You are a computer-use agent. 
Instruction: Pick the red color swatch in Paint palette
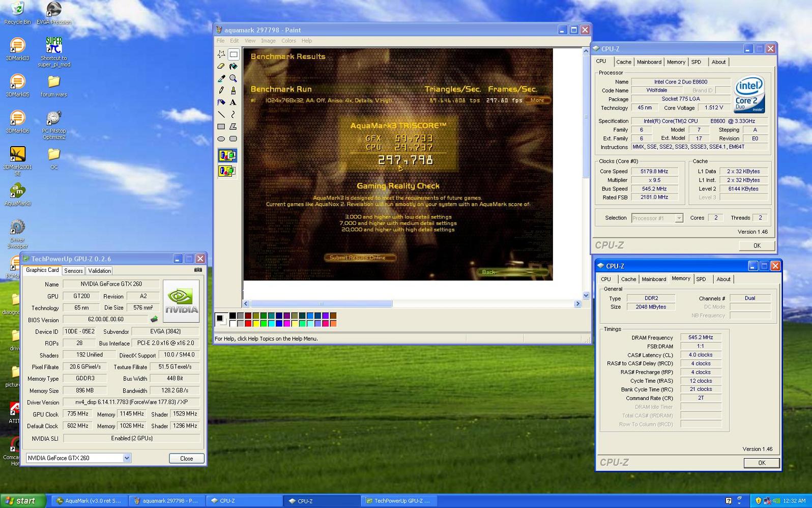[x=248, y=323]
